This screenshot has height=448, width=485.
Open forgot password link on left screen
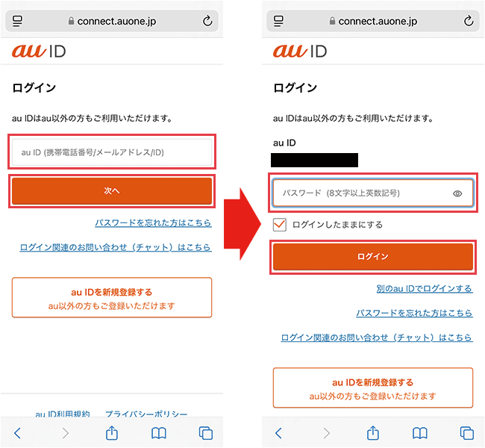tap(154, 223)
